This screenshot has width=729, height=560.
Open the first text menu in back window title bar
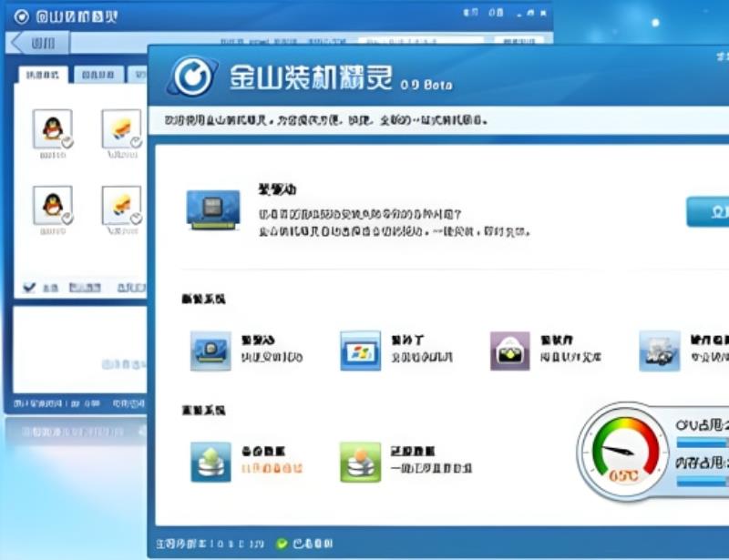click(x=470, y=13)
